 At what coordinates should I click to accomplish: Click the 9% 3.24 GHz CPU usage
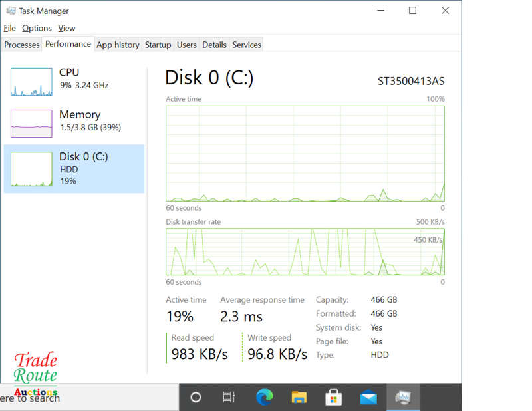click(84, 85)
